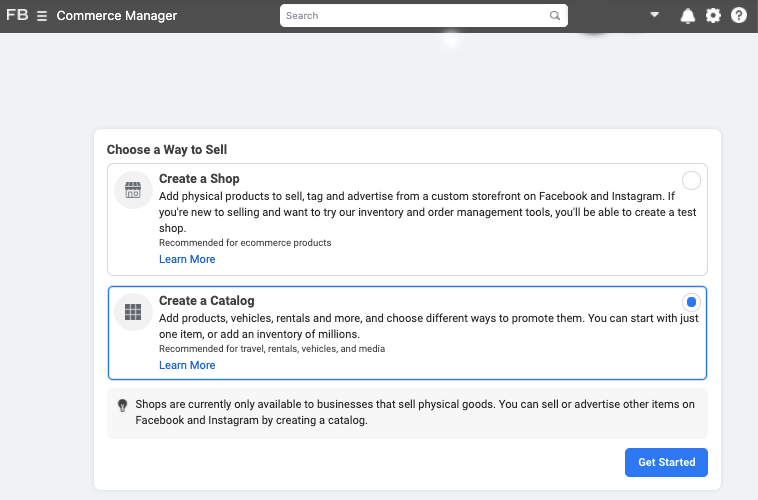Click the grid icon for Create a Catalog
Viewport: 758px width, 500px height.
pyautogui.click(x=133, y=312)
